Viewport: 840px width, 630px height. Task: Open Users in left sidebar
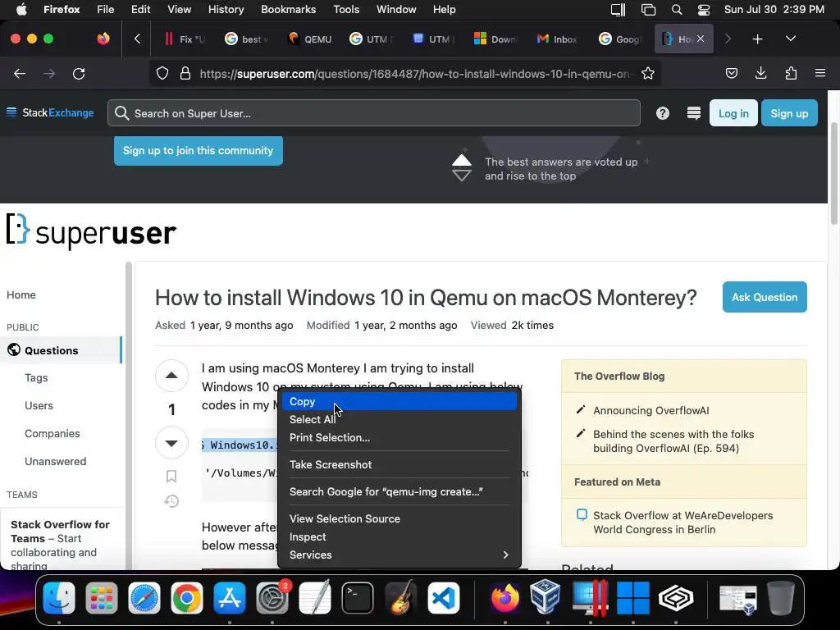coord(39,405)
